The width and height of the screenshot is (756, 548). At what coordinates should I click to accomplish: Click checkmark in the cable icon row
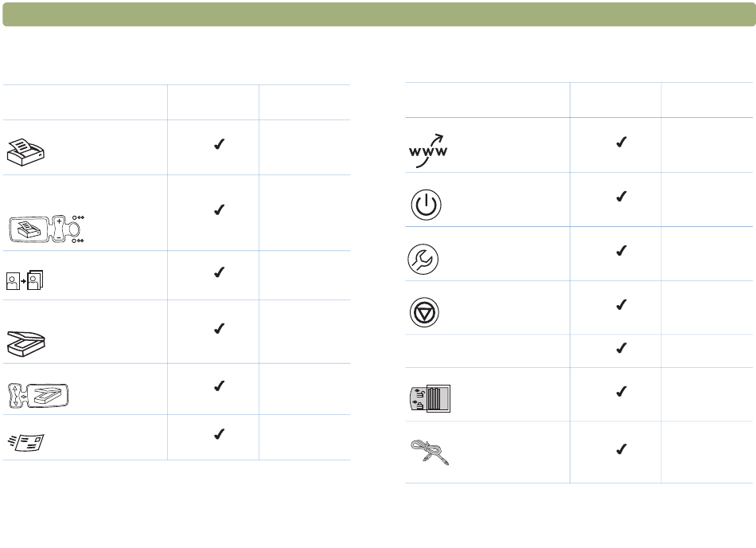click(622, 449)
